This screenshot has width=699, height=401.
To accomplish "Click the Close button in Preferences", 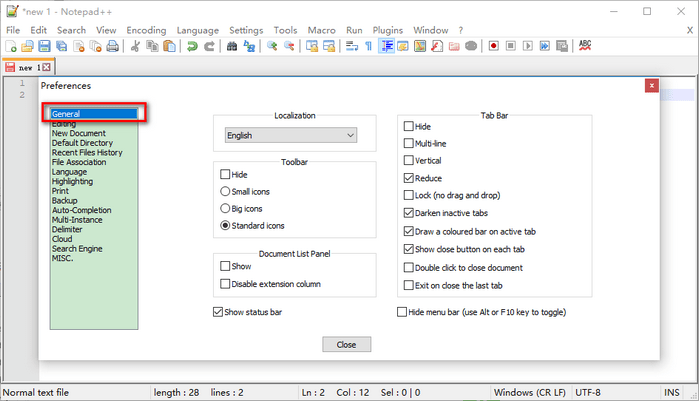I will point(346,344).
